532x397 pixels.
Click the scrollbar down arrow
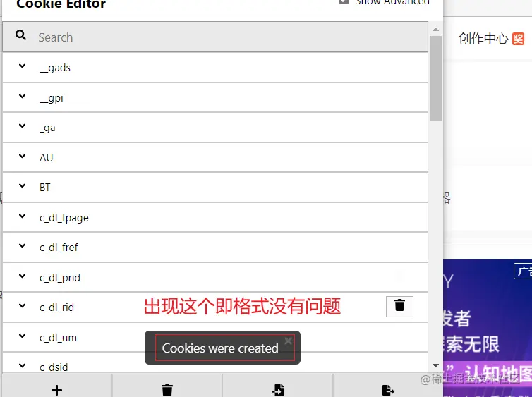coord(435,365)
